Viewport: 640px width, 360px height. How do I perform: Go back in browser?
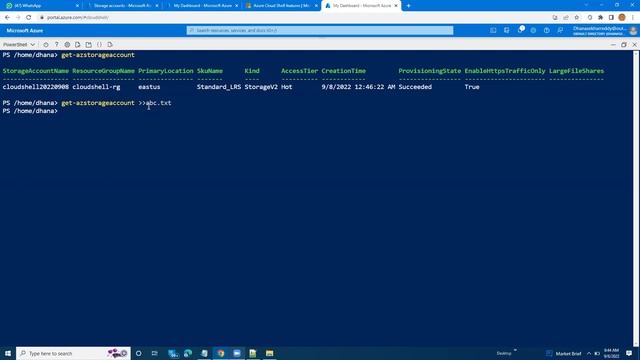click(7, 18)
